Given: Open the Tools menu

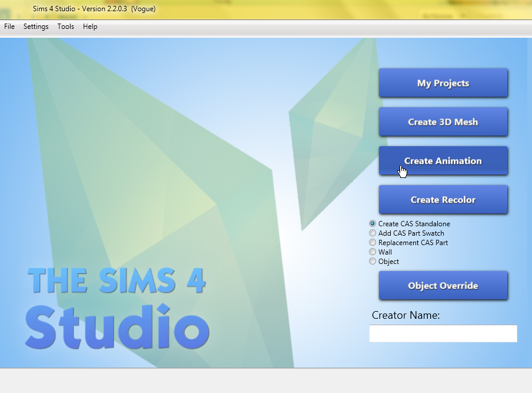Looking at the screenshot, I should (x=65, y=27).
